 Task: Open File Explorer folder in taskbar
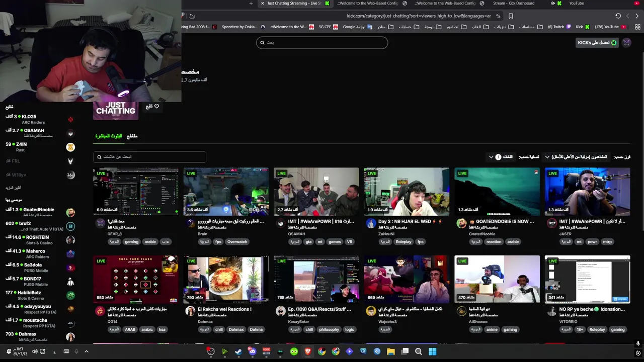tap(391, 352)
